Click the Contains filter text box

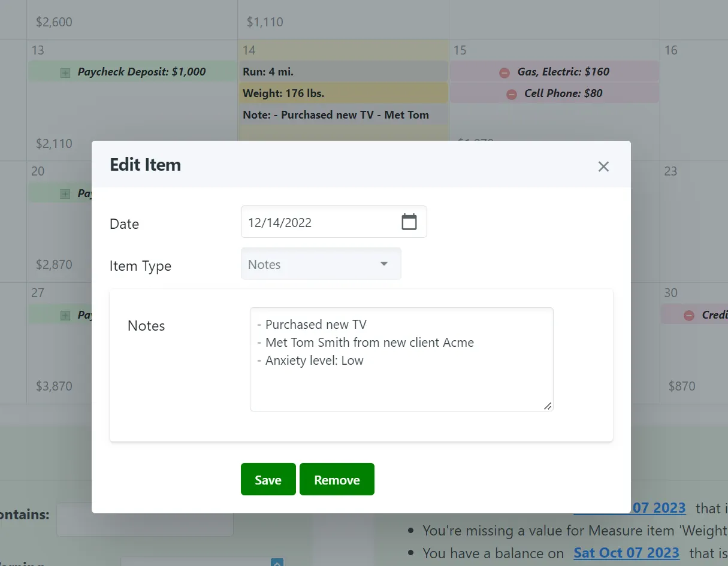pos(144,519)
